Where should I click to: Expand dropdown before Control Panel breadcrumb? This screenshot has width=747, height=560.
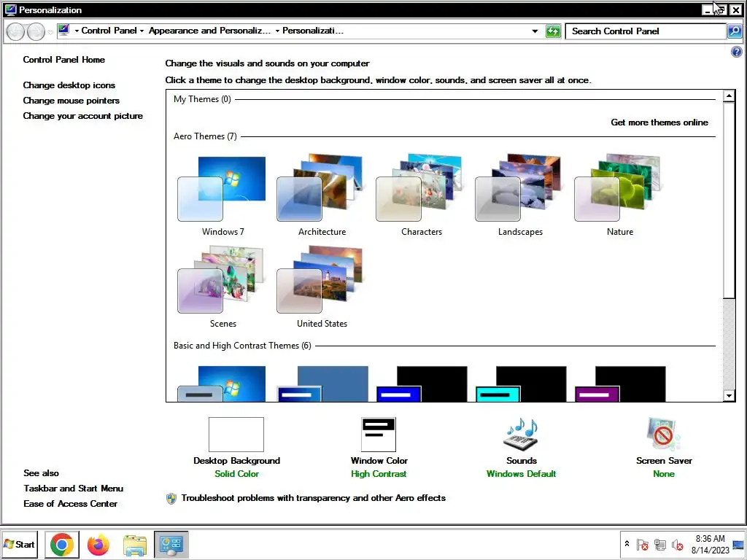point(76,31)
